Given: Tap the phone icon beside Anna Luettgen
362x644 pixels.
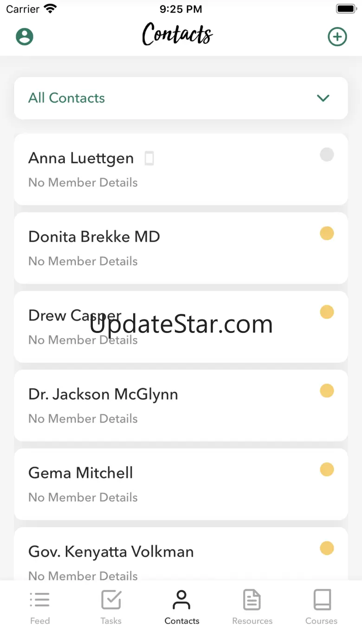Looking at the screenshot, I should pyautogui.click(x=149, y=158).
